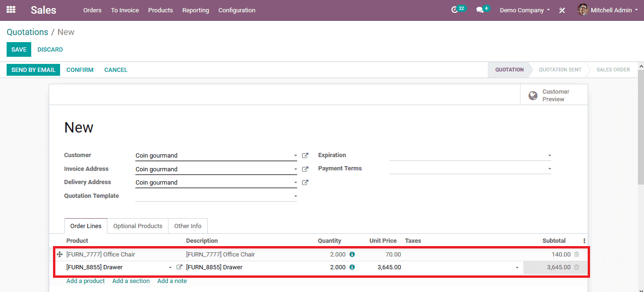Go back via Quotations breadcrumb link
The width and height of the screenshot is (644, 292).
click(x=27, y=32)
